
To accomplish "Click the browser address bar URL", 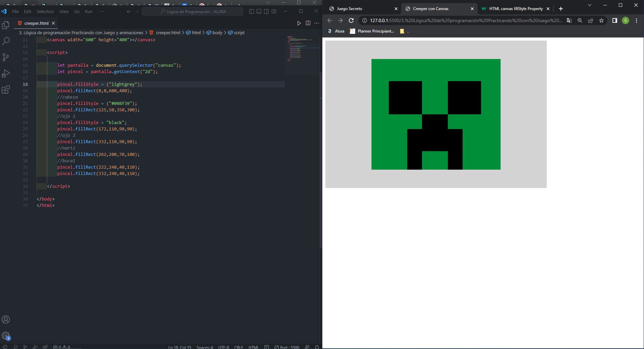I will 466,20.
